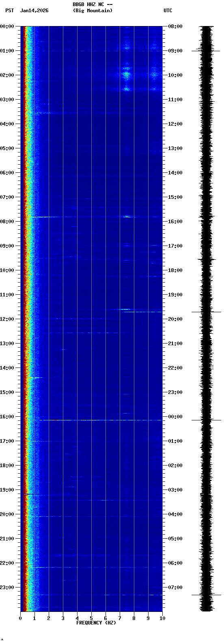Click the PST '12:00' time label
Image resolution: width=224 pixels, height=644 pixels.
coord(7,319)
